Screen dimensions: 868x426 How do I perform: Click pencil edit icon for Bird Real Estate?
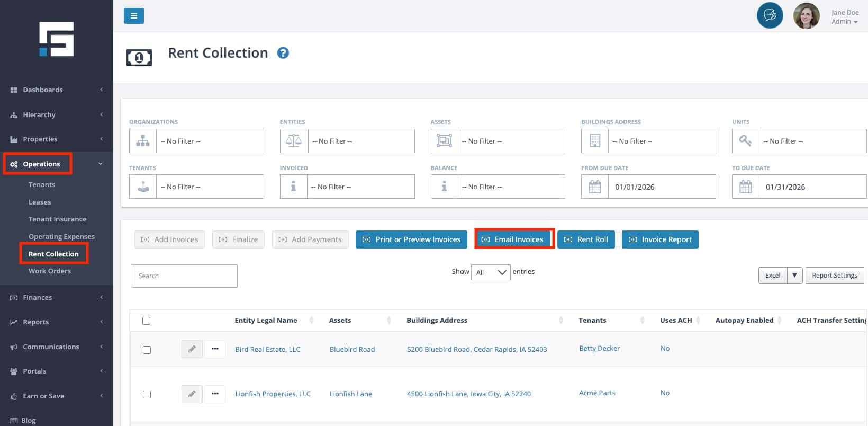tap(192, 349)
